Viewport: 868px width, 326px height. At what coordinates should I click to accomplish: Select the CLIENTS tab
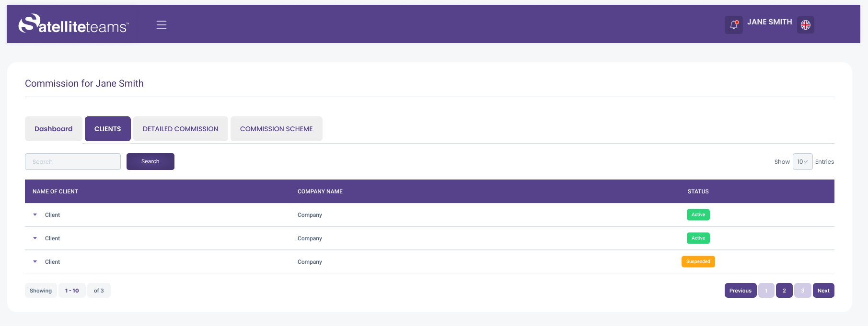(x=107, y=129)
